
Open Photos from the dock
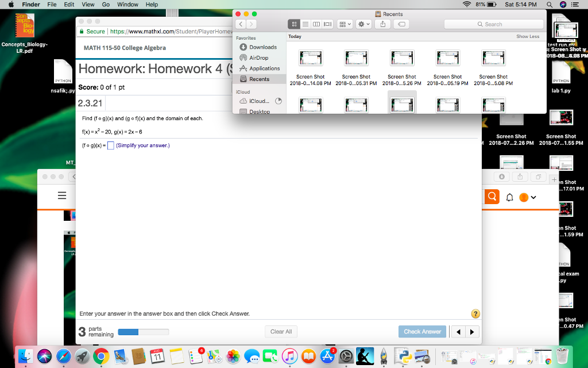click(233, 356)
